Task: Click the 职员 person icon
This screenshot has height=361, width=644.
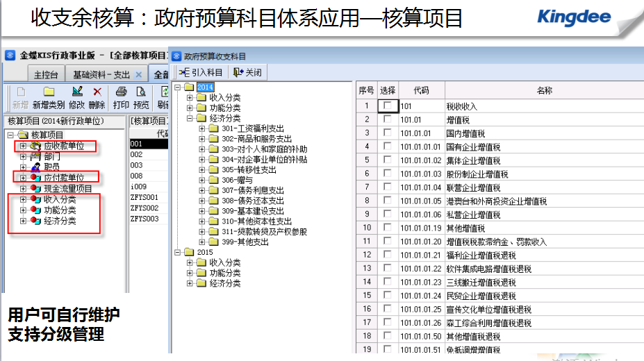Action: pos(35,167)
